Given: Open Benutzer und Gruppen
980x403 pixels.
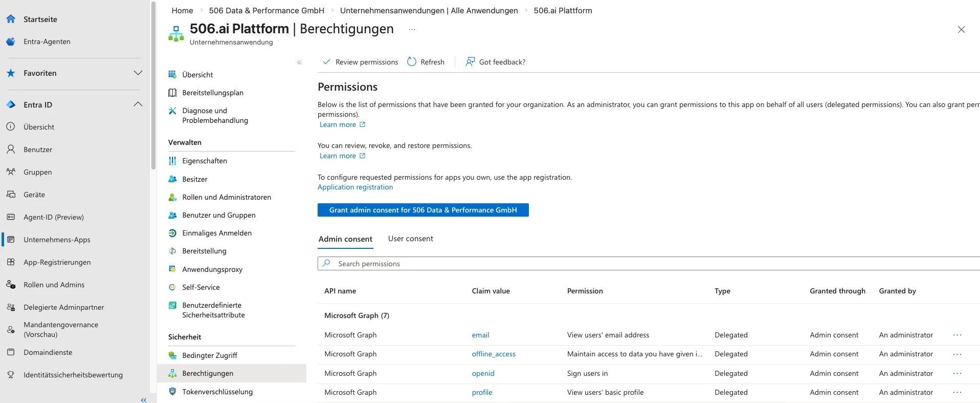Looking at the screenshot, I should tap(219, 215).
